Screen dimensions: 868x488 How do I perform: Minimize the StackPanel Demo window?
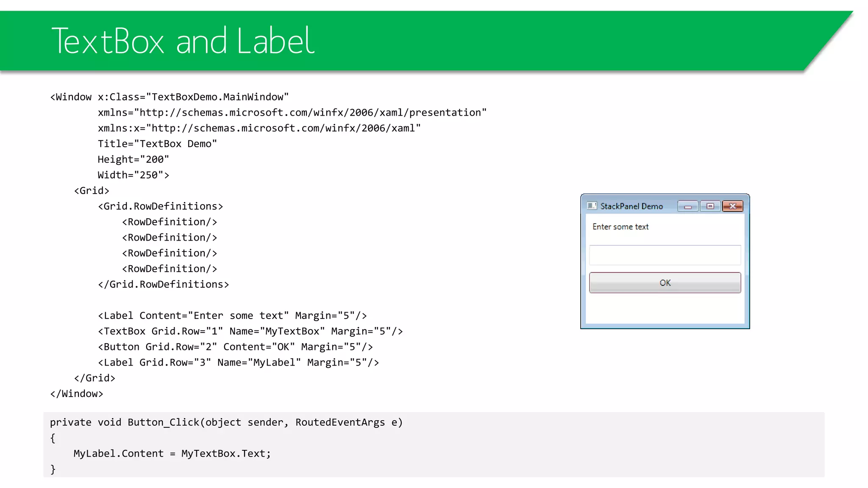tap(688, 206)
